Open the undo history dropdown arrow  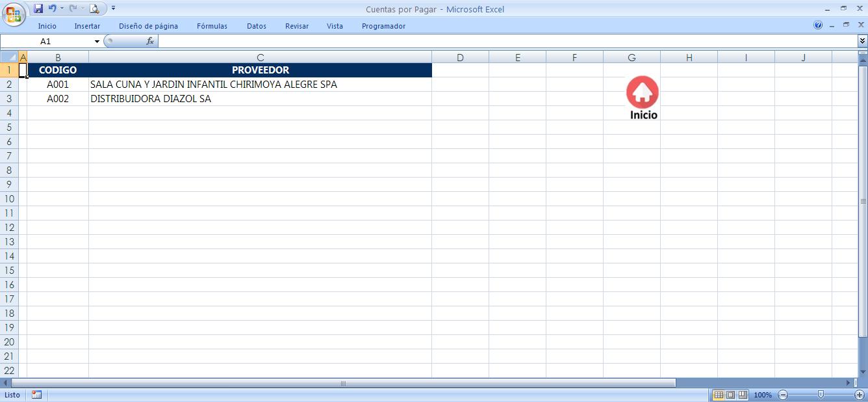pos(62,8)
